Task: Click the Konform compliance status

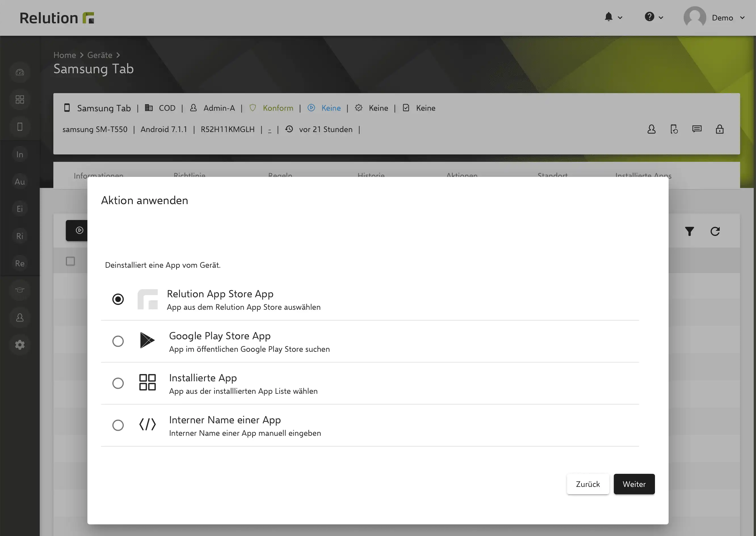Action: [278, 108]
